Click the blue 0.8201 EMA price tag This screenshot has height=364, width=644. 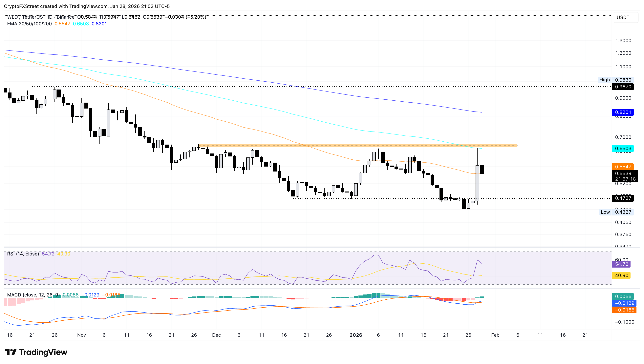(x=623, y=112)
